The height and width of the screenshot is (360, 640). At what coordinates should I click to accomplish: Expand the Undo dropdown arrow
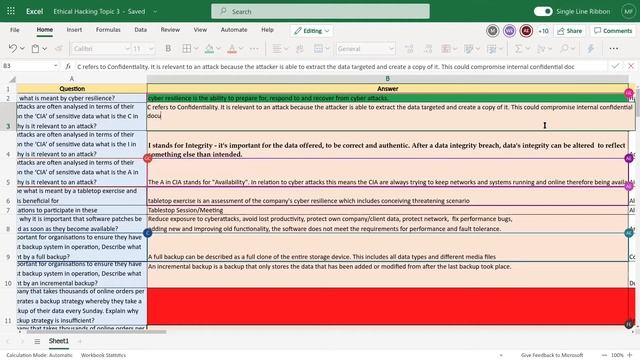(22, 49)
